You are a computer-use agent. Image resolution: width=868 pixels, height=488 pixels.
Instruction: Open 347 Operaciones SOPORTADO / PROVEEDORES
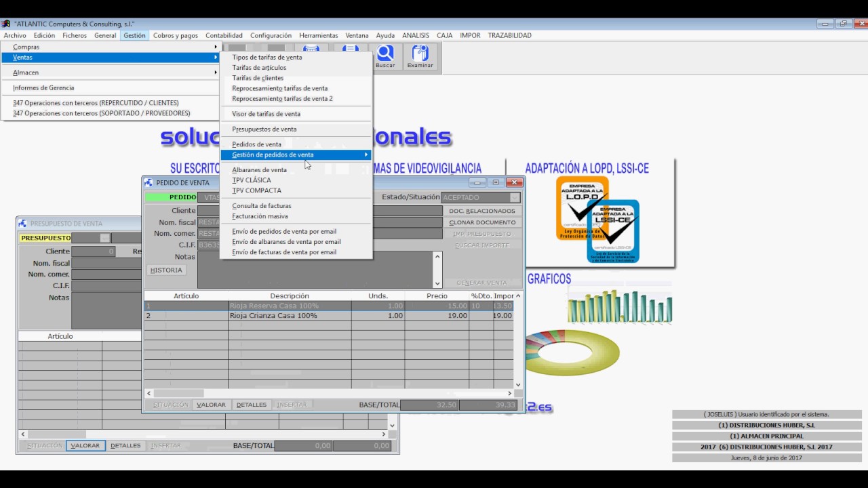[x=111, y=113]
